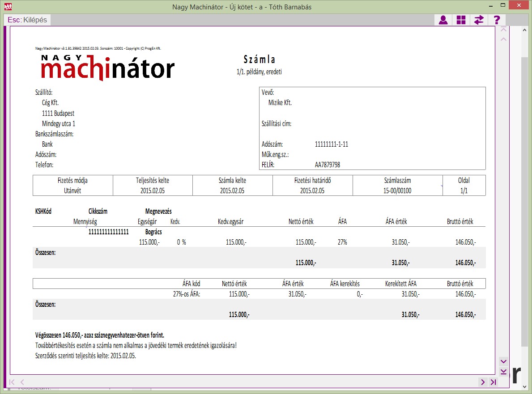Click the Nagy Machinátor logo on invoice

tap(107, 68)
